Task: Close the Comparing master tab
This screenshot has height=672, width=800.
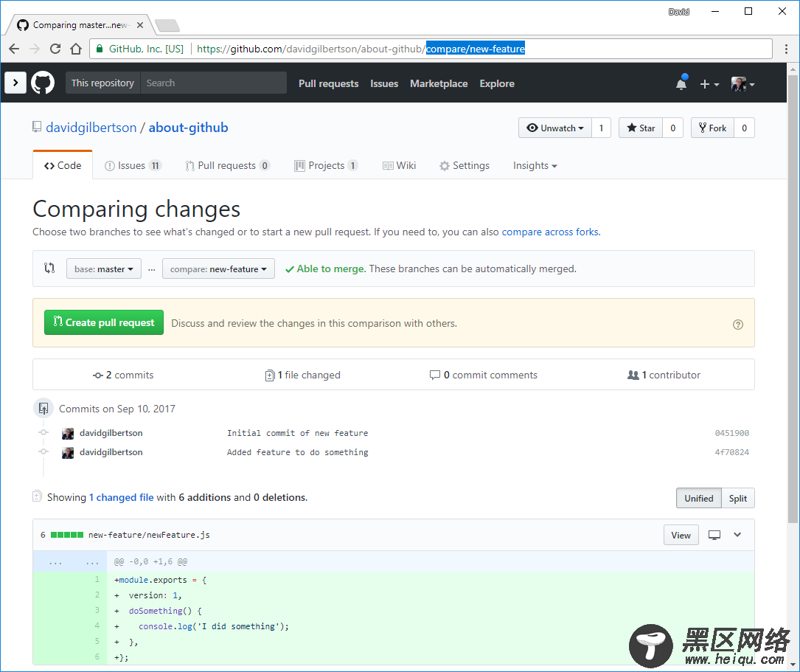Action: (140, 25)
